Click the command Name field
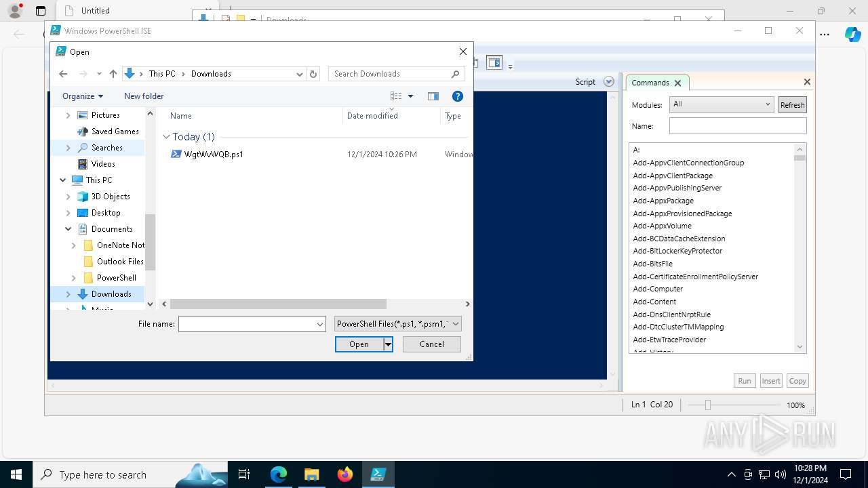The width and height of the screenshot is (868, 488). 738,126
